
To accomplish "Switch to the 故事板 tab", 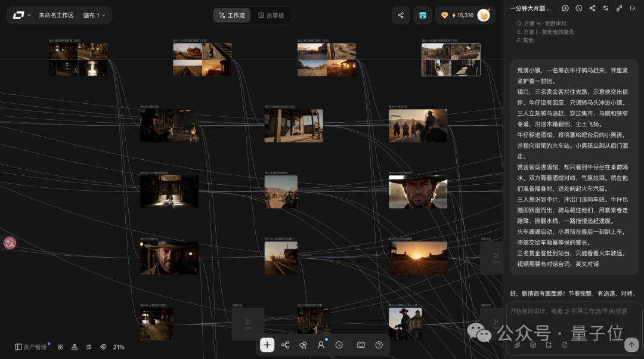I will tap(271, 15).
